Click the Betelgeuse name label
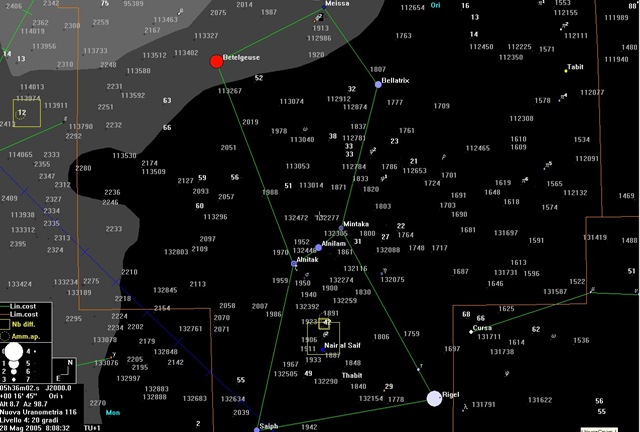Image resolution: width=640 pixels, height=432 pixels. coord(241,58)
